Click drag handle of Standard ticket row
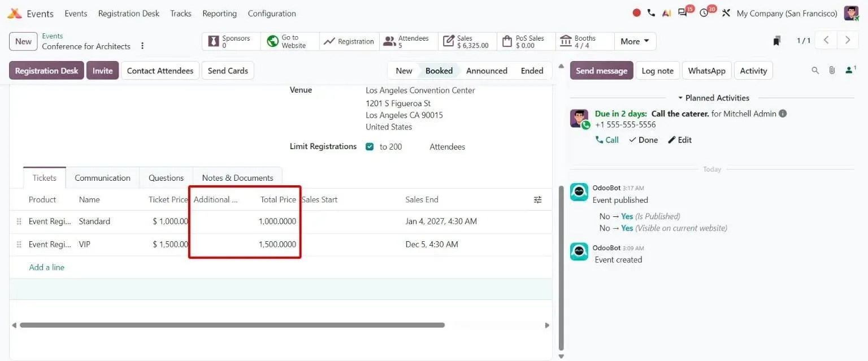This screenshot has width=868, height=361. click(19, 221)
